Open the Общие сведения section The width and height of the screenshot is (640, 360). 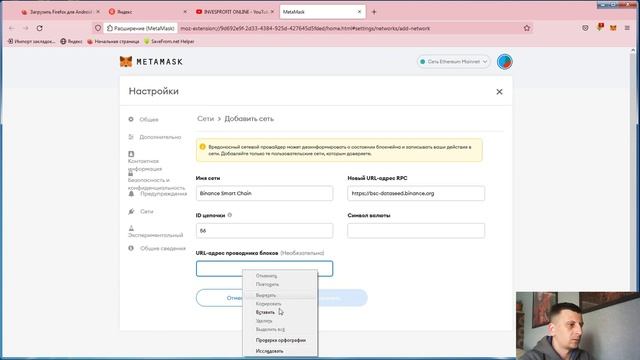[x=157, y=248]
